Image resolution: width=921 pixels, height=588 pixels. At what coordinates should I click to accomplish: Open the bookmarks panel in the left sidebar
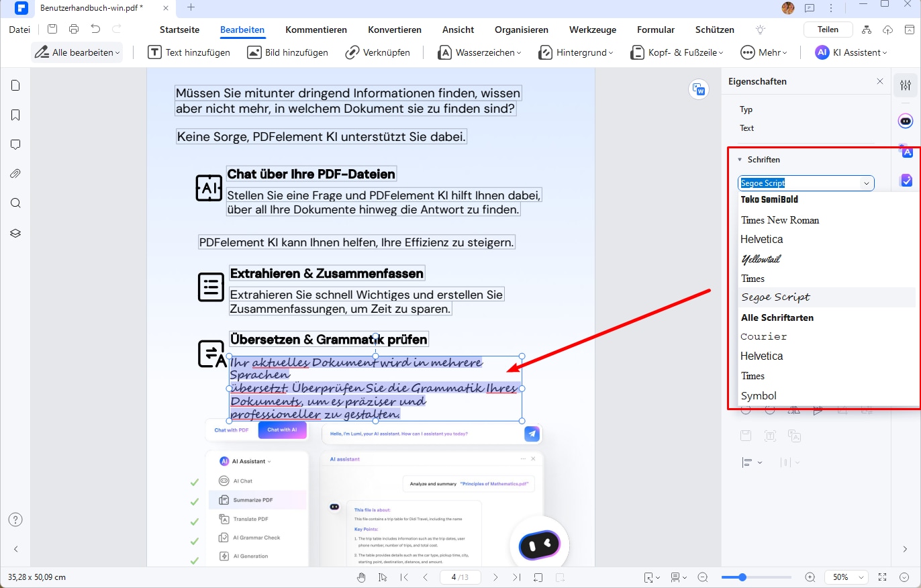coord(15,115)
